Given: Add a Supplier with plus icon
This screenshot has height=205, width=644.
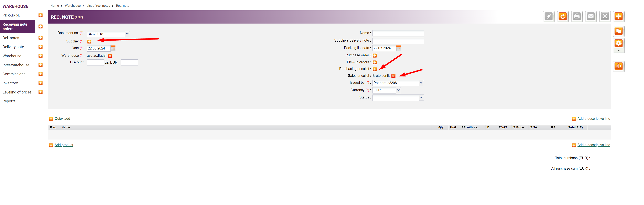Looking at the screenshot, I should [89, 42].
